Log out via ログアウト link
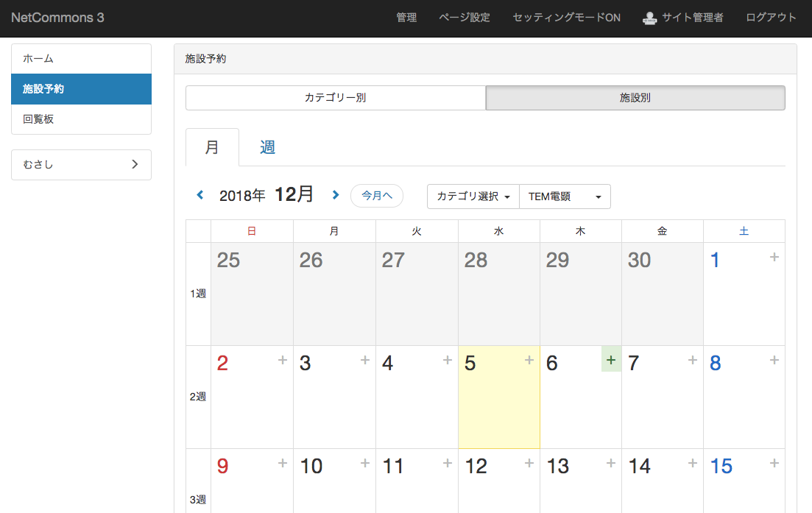The image size is (812, 513). point(770,17)
